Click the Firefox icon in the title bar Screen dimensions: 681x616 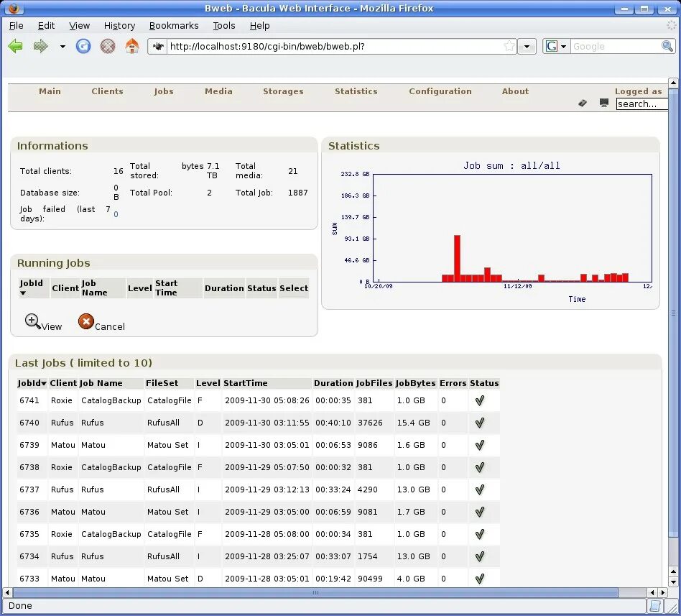tap(14, 8)
